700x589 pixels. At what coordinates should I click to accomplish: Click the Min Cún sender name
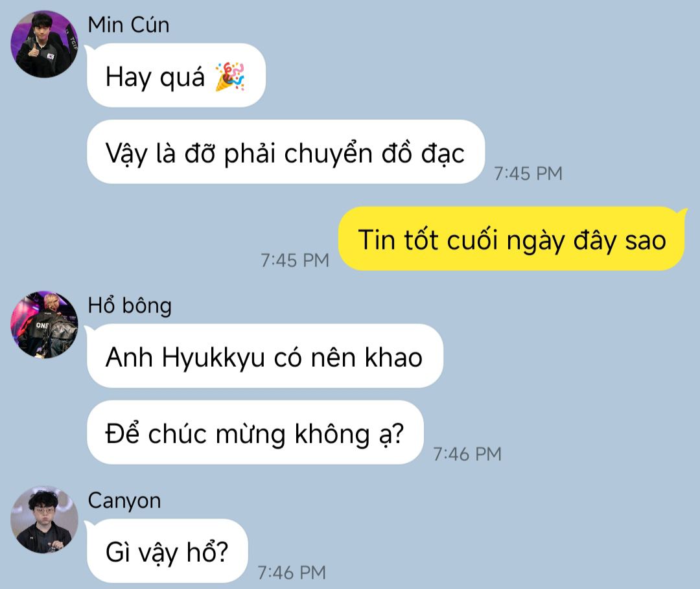[x=128, y=25]
